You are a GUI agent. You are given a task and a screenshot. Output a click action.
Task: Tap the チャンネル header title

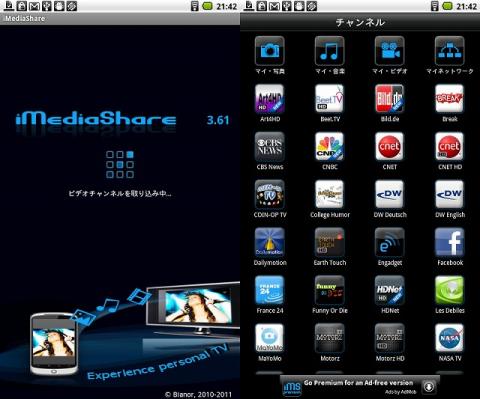[360, 22]
